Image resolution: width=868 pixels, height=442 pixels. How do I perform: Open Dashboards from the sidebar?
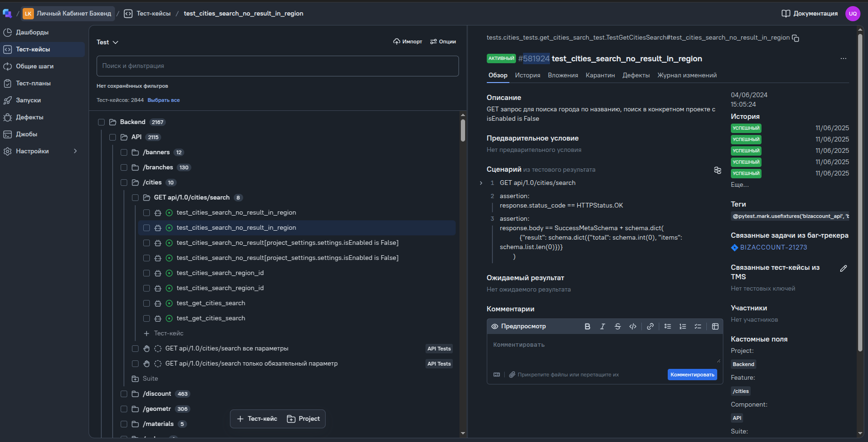pyautogui.click(x=32, y=33)
